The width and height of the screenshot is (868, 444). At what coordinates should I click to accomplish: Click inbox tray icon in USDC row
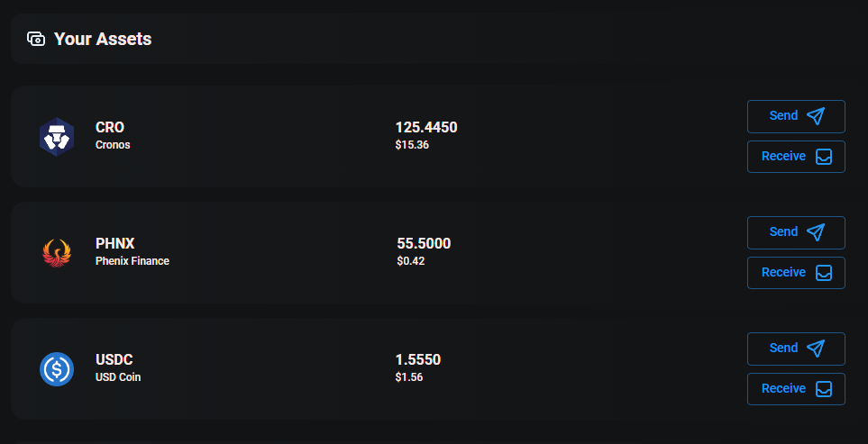tap(824, 389)
